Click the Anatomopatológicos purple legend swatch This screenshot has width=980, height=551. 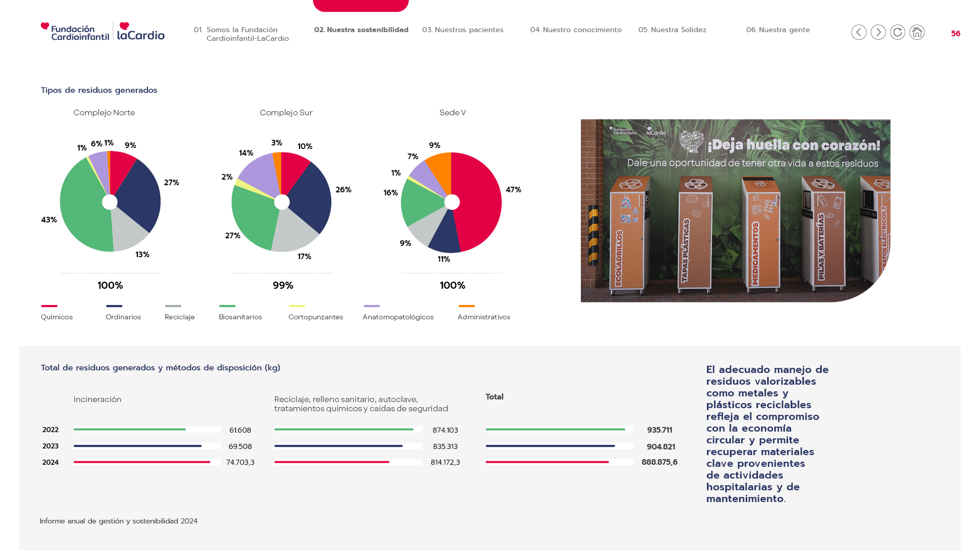372,306
